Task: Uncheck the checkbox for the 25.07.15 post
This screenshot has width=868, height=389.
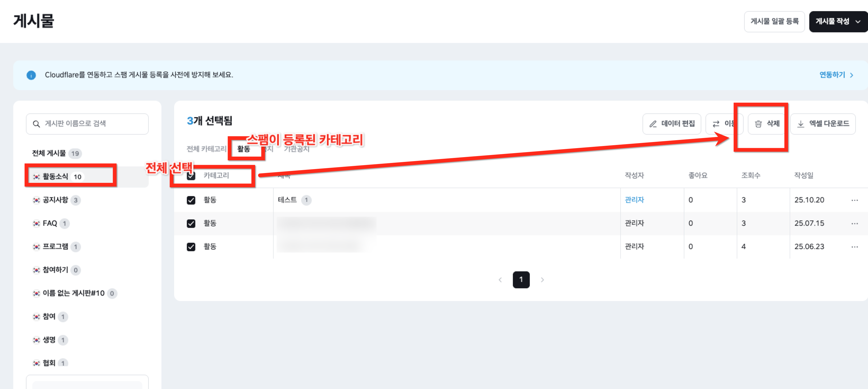Action: pyautogui.click(x=191, y=223)
